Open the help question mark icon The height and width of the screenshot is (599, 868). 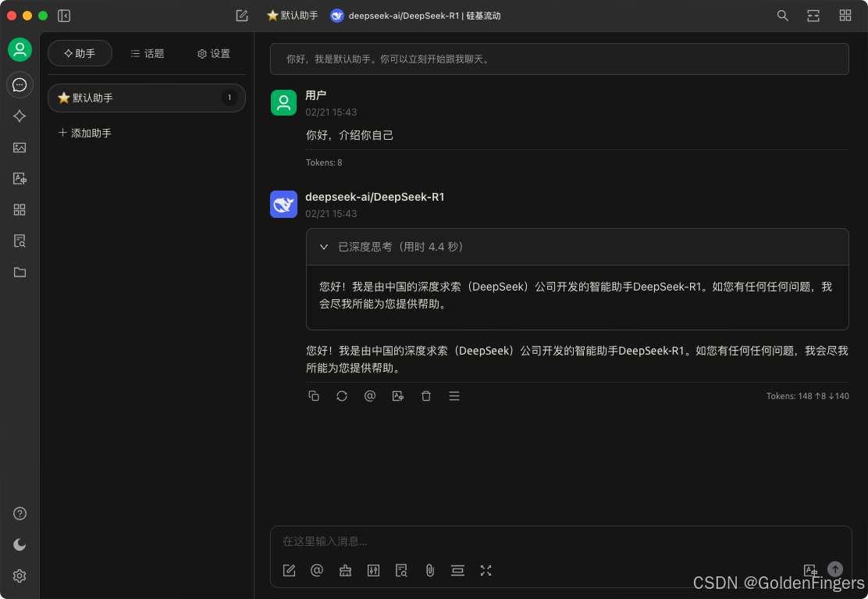click(x=20, y=514)
